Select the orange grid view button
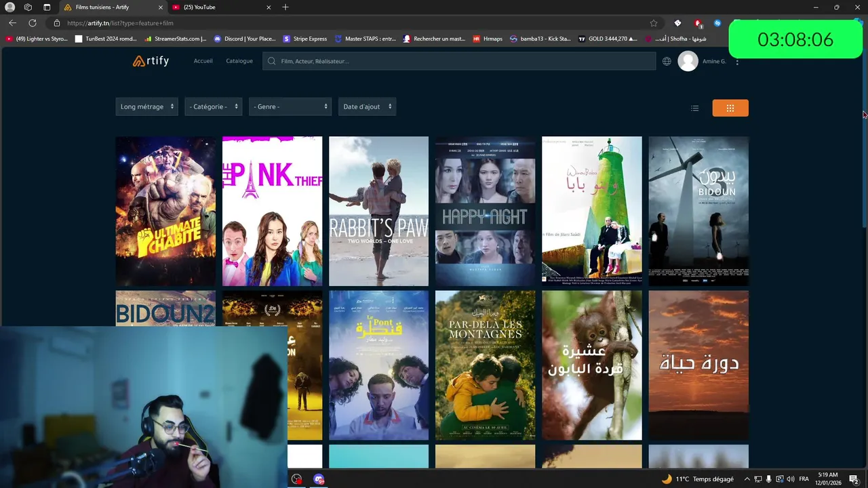The width and height of the screenshot is (868, 488). coord(730,108)
